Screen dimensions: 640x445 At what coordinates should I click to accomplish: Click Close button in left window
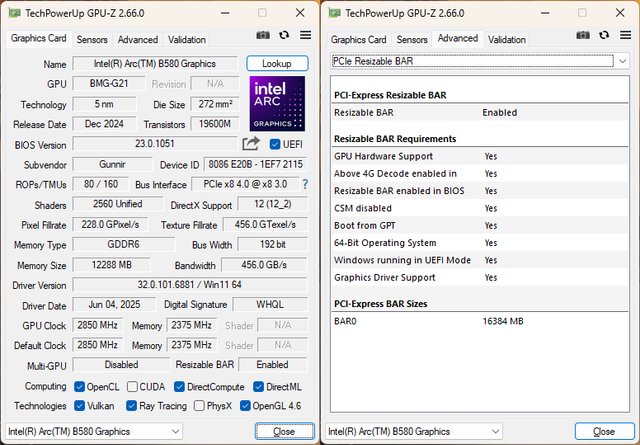pos(284,432)
